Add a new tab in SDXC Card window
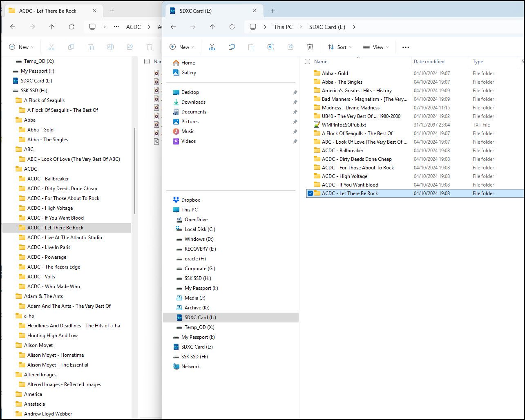 [x=273, y=11]
